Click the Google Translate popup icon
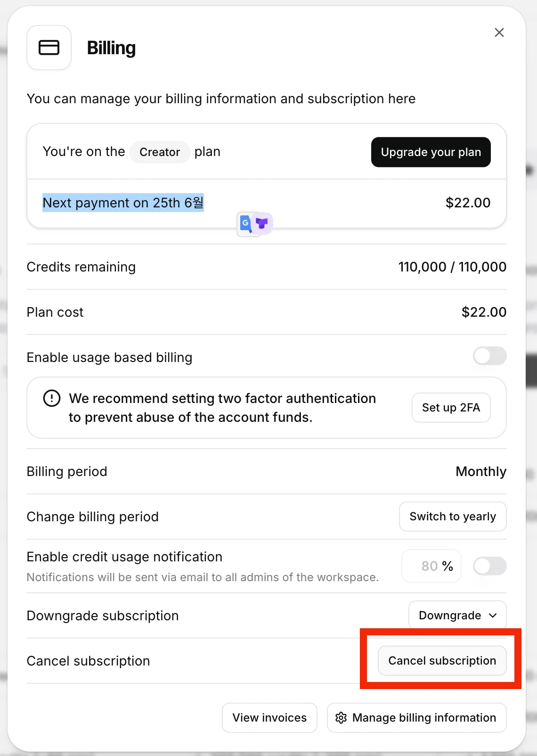Screen dimensions: 537x756 [245, 223]
